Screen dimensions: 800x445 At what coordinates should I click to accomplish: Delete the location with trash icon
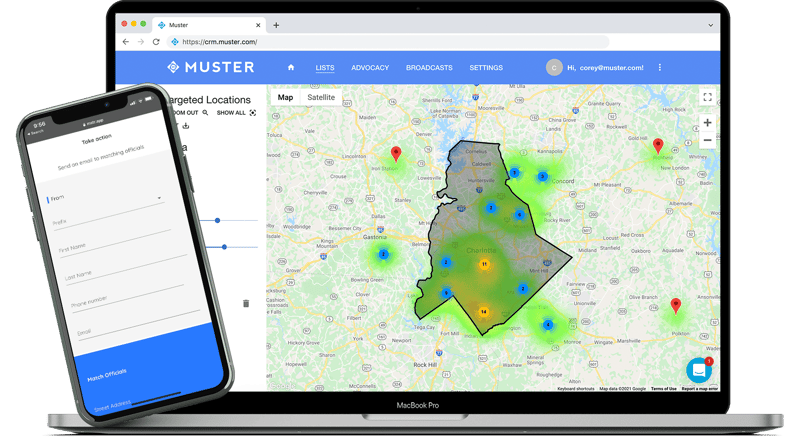click(246, 303)
